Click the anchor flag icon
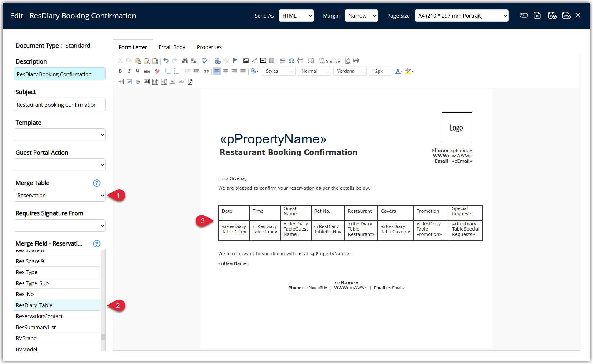The image size is (593, 364). [235, 61]
